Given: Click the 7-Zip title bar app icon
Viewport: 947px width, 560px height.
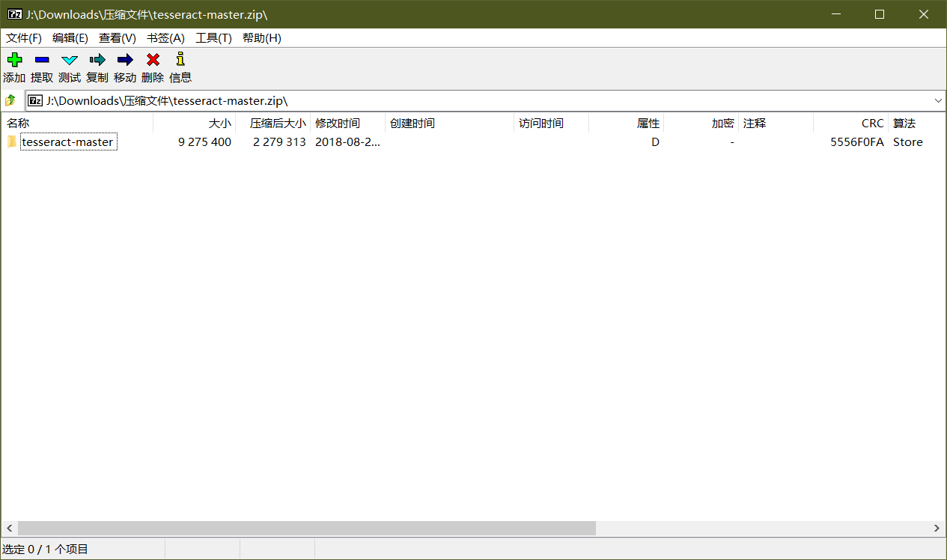Looking at the screenshot, I should [x=14, y=14].
